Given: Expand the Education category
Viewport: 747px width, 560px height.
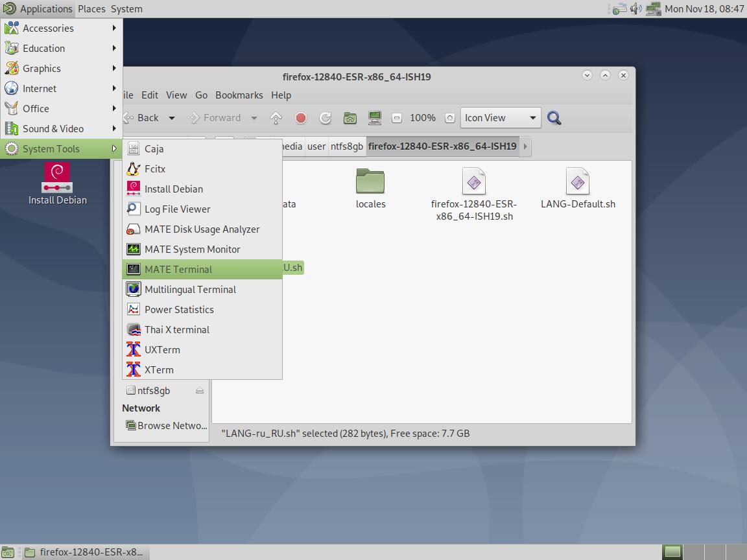Looking at the screenshot, I should 62,48.
